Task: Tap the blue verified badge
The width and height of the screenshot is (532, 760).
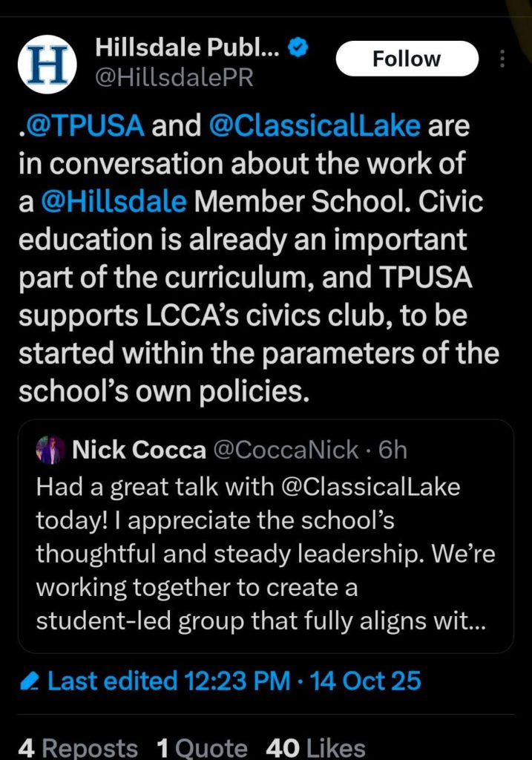Action: tap(298, 48)
